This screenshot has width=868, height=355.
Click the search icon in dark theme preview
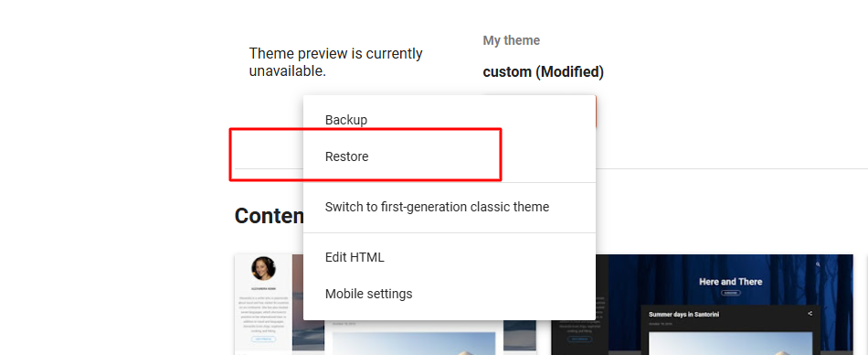pos(818,265)
